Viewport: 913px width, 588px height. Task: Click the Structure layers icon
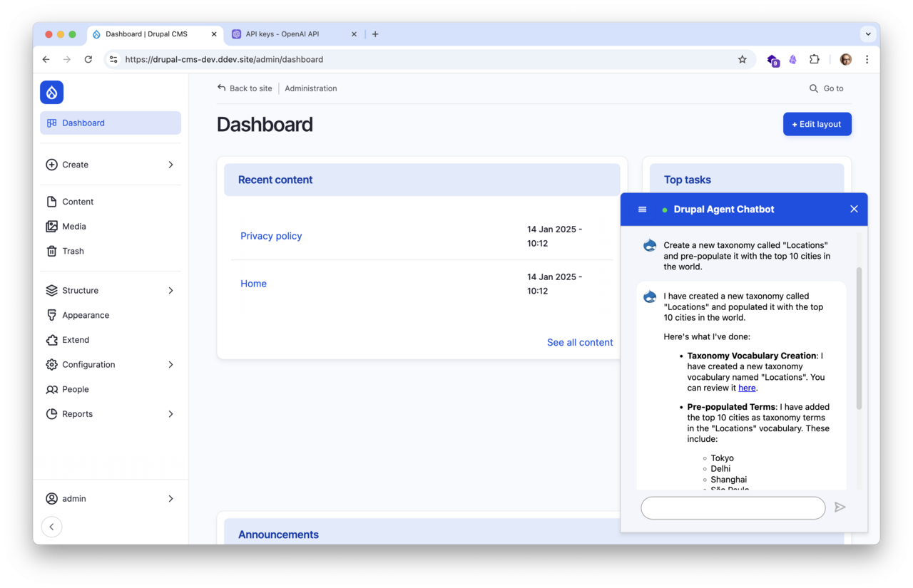(x=51, y=291)
